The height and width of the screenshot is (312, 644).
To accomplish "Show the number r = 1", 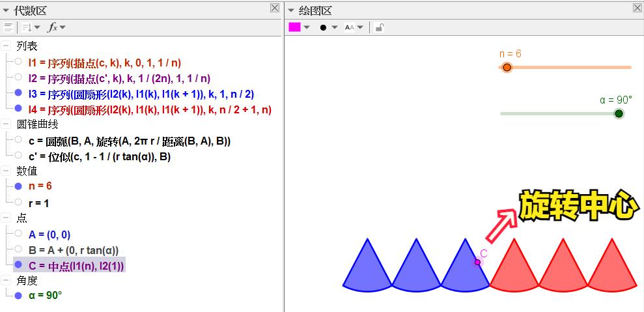I will (18, 203).
